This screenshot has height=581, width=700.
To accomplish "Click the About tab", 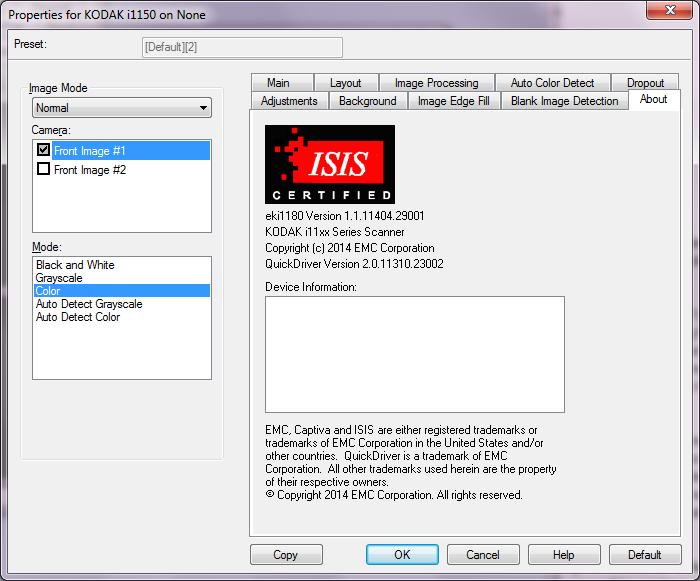I will tap(654, 99).
